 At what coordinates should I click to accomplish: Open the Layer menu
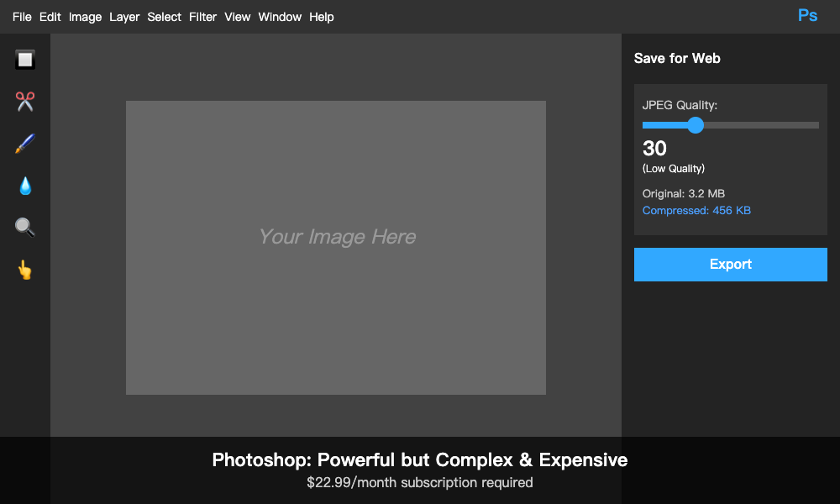[x=124, y=17]
